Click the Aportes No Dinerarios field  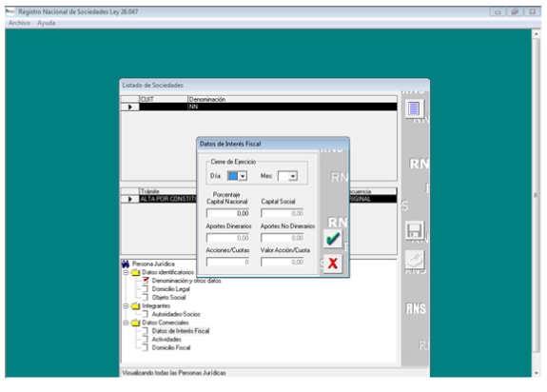[x=283, y=238]
